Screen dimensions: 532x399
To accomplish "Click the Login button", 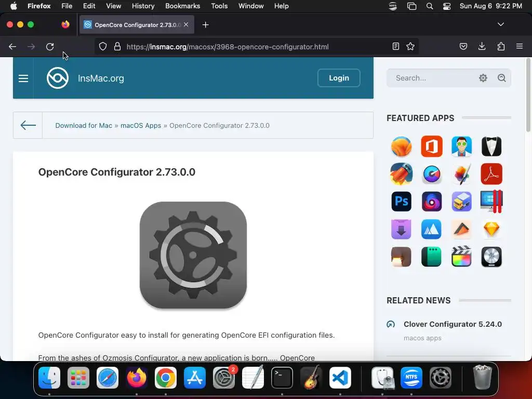I will click(339, 78).
